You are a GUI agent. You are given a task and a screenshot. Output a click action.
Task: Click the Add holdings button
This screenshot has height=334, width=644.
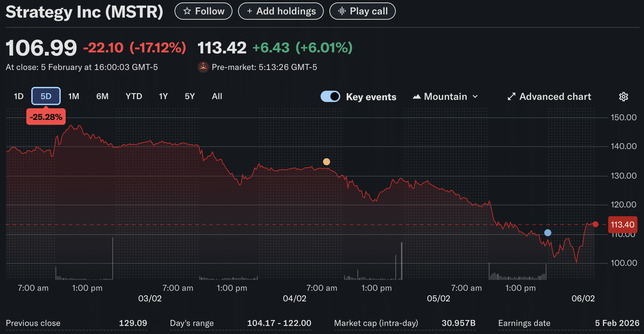tap(281, 11)
